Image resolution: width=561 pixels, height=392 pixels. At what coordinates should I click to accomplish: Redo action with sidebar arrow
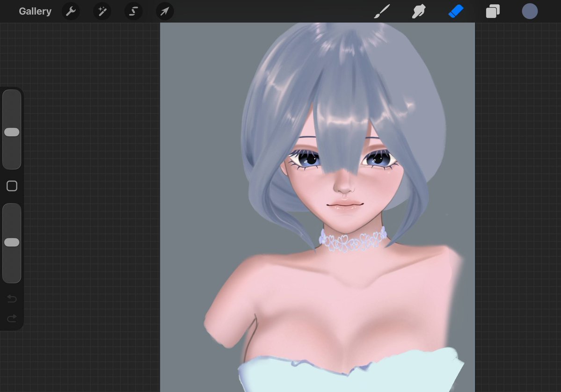pos(12,318)
